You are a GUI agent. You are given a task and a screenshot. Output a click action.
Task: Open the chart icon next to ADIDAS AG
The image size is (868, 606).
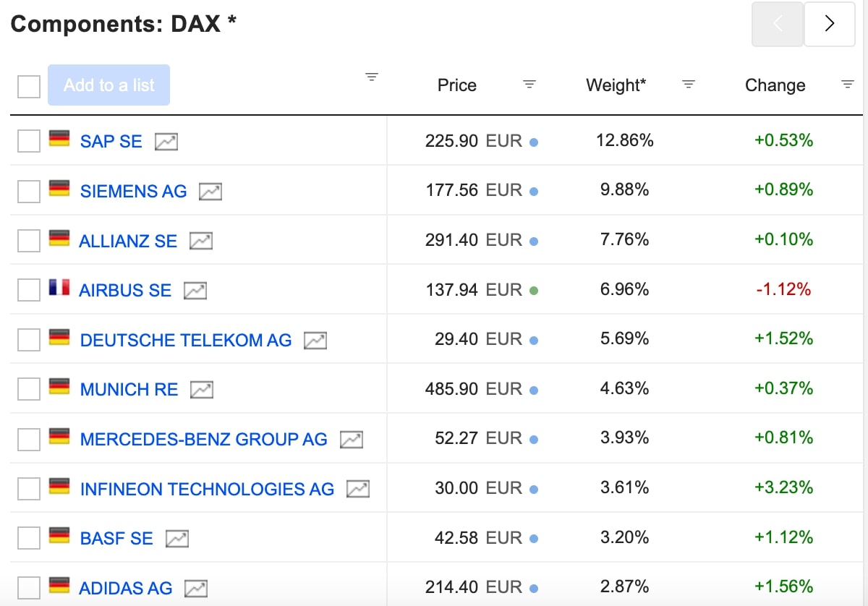[196, 588]
